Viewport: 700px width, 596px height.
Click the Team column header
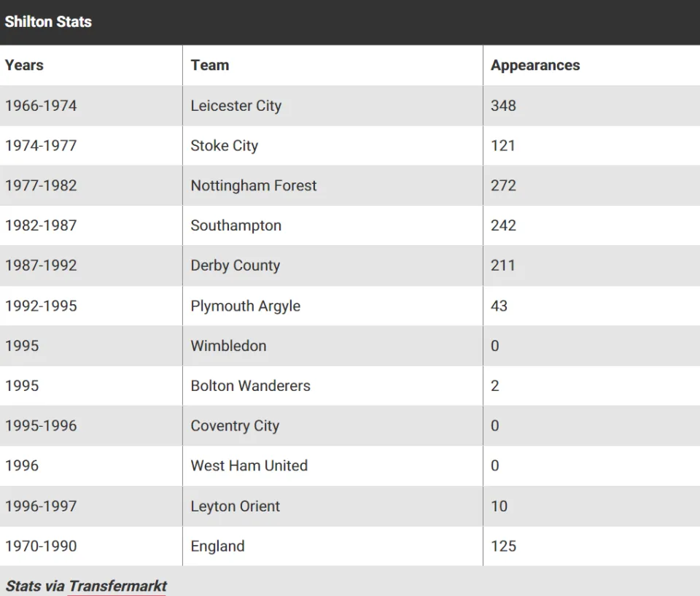(x=210, y=65)
